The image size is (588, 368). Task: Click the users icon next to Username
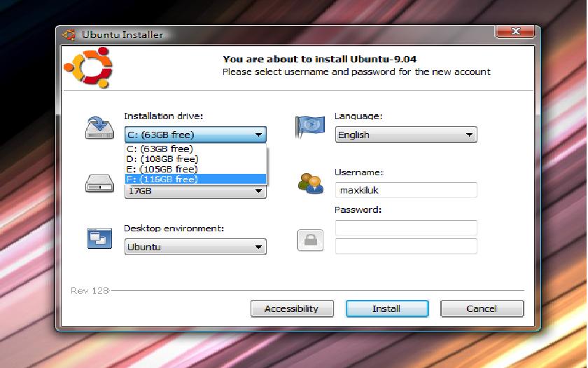(311, 183)
